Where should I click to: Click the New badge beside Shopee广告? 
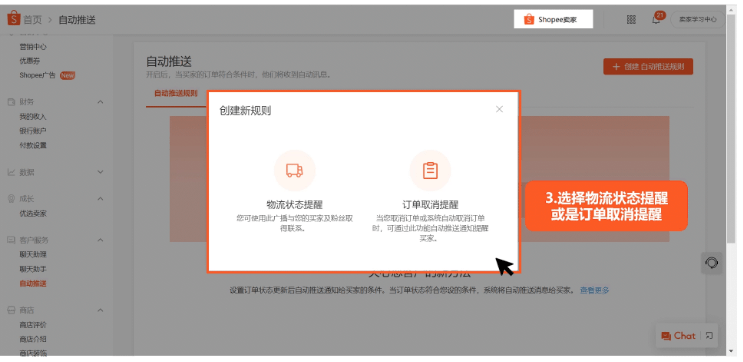coord(68,75)
